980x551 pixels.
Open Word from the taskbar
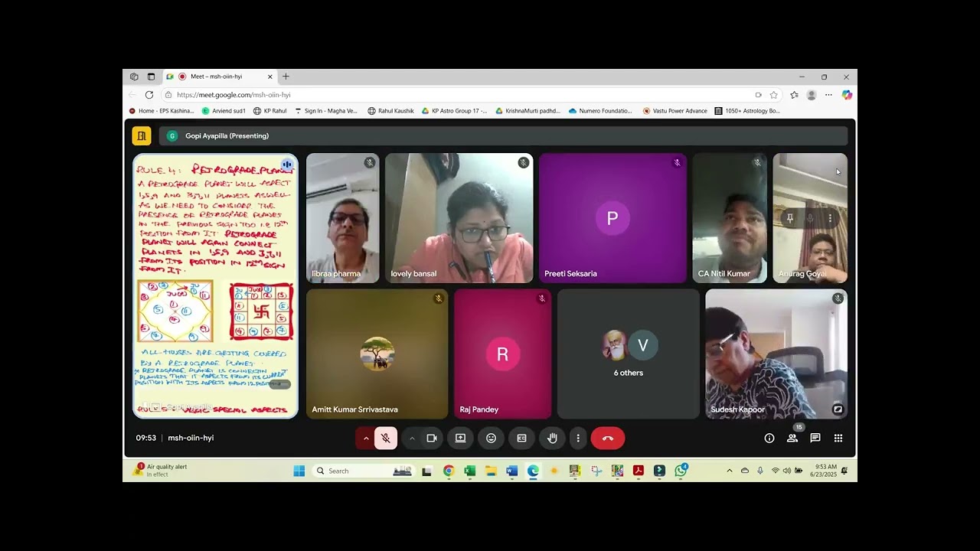pyautogui.click(x=512, y=471)
